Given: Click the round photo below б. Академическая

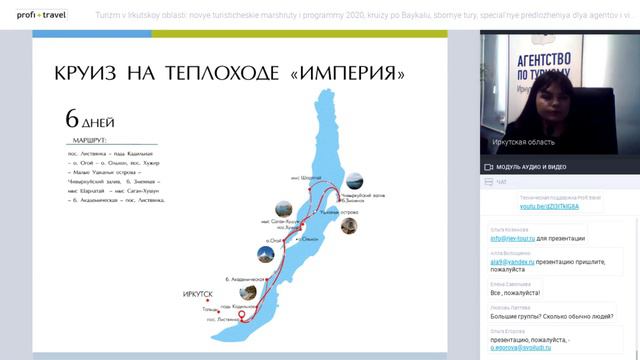Looking at the screenshot, I should (248, 293).
